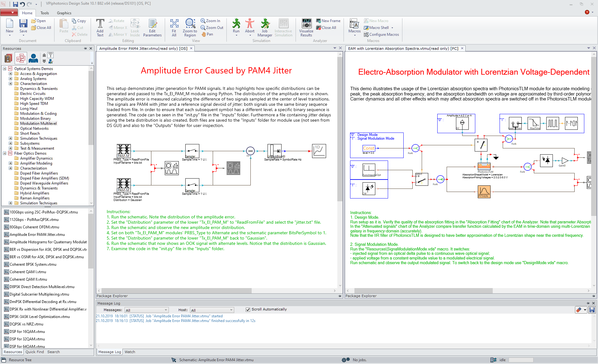This screenshot has width=598, height=364.
Task: Expand Amplifier Modeling folder
Action: 10,163
